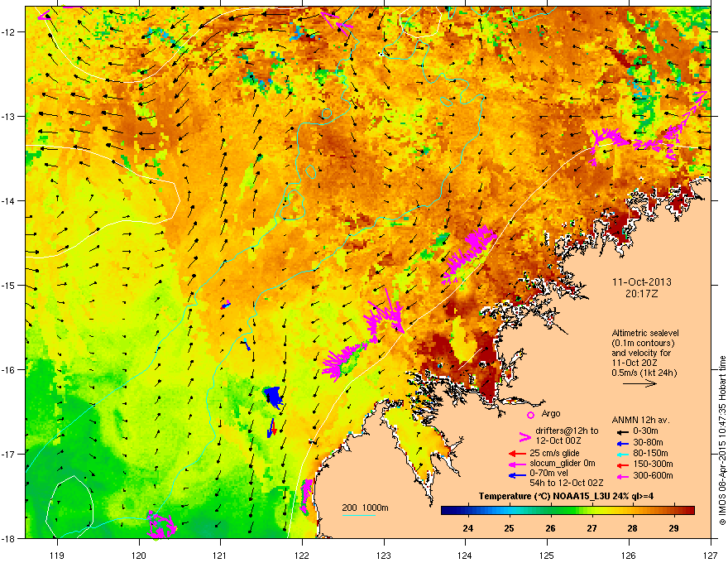Click colorbar tick label 29
728x563 pixels.
(x=673, y=528)
